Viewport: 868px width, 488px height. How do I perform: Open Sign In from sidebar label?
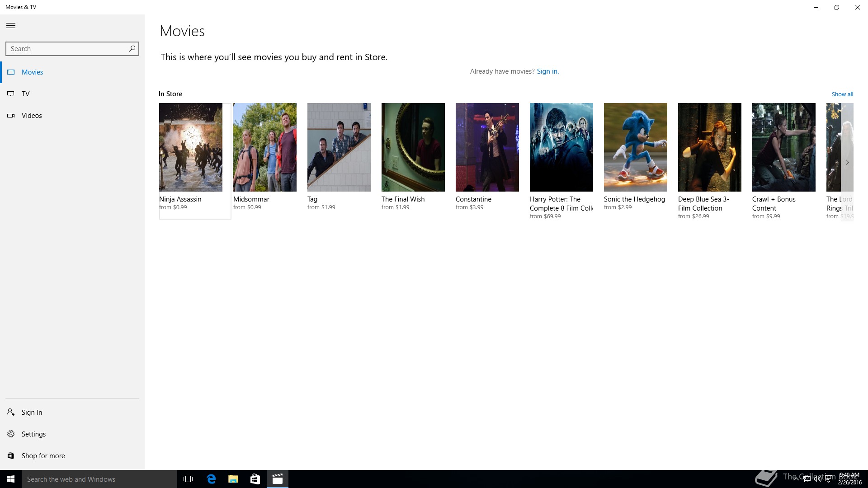tap(32, 413)
